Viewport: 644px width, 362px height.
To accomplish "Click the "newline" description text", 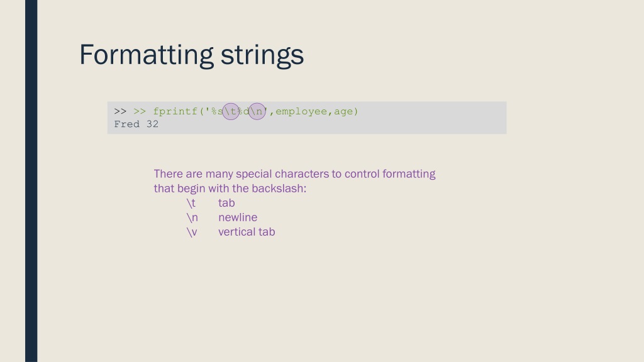I will (x=238, y=217).
